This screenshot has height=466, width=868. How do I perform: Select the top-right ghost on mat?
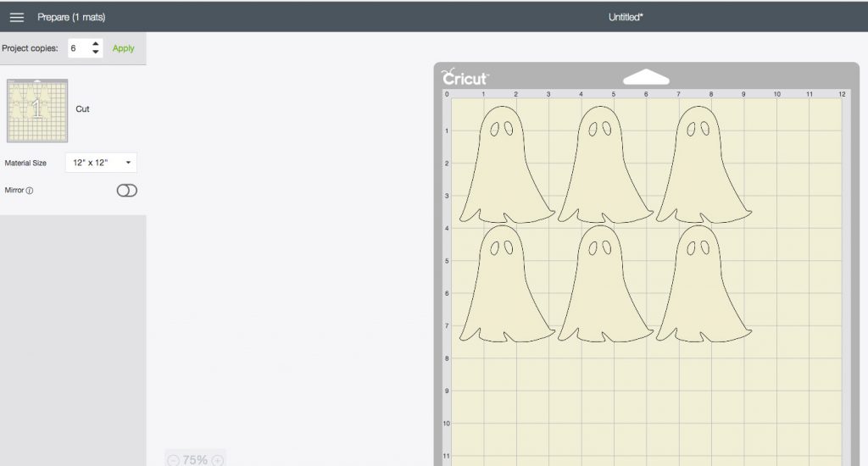703,164
